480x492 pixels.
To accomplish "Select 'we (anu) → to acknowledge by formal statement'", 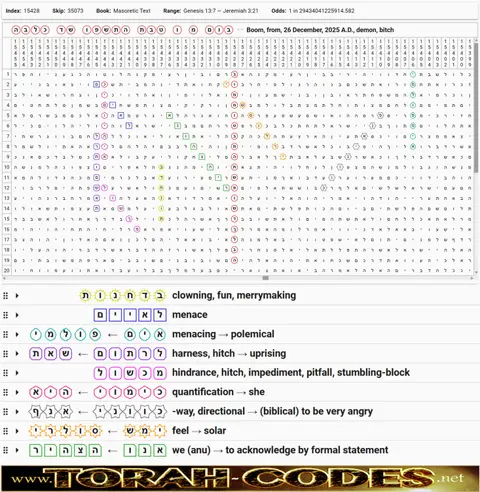I will click(x=280, y=450).
